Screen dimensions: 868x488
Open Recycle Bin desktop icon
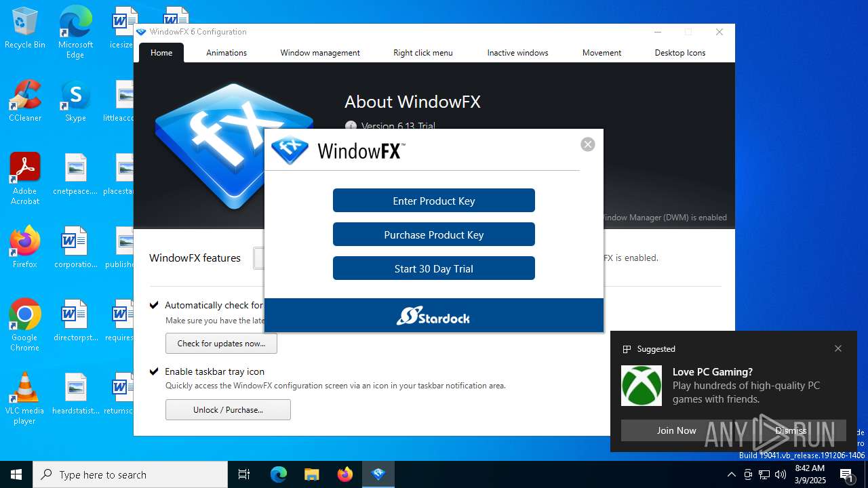click(x=25, y=28)
